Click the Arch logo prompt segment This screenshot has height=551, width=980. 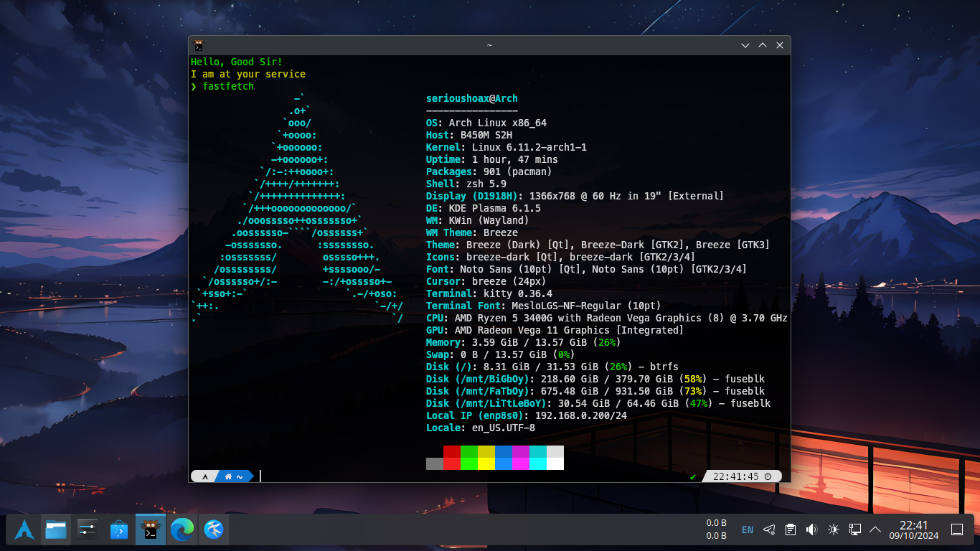click(x=204, y=476)
